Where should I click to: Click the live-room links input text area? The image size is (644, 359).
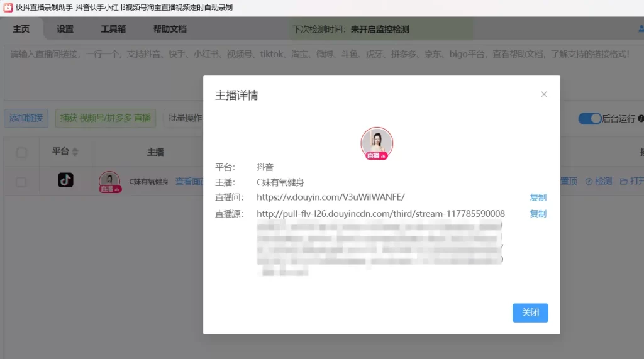(324, 73)
